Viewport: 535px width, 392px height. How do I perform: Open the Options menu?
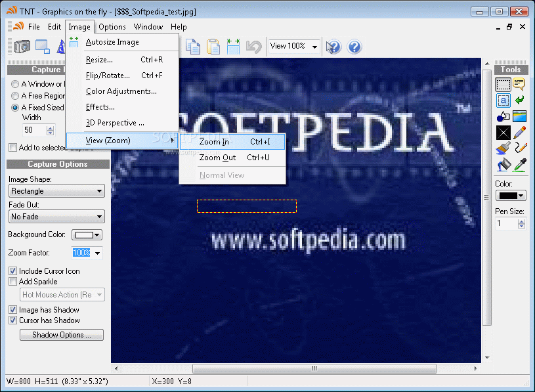point(112,27)
